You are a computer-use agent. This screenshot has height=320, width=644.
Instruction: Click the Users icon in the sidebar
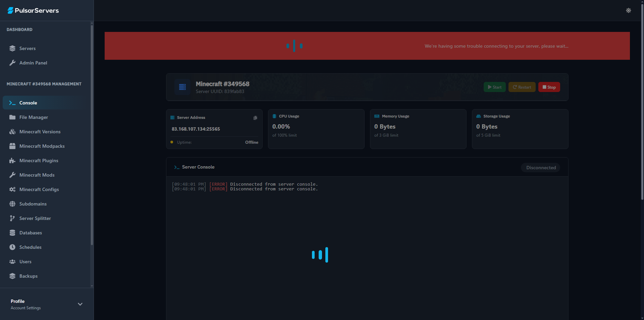[12, 262]
